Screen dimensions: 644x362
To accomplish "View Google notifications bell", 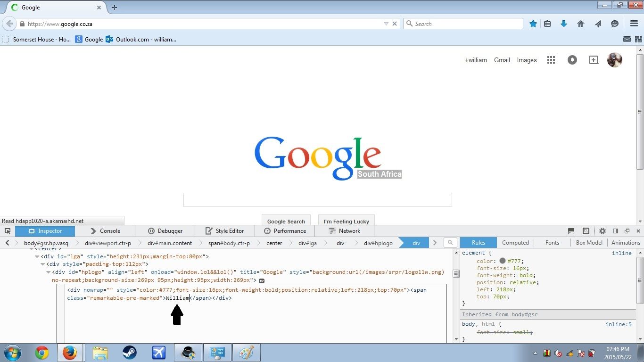I will pyautogui.click(x=572, y=60).
